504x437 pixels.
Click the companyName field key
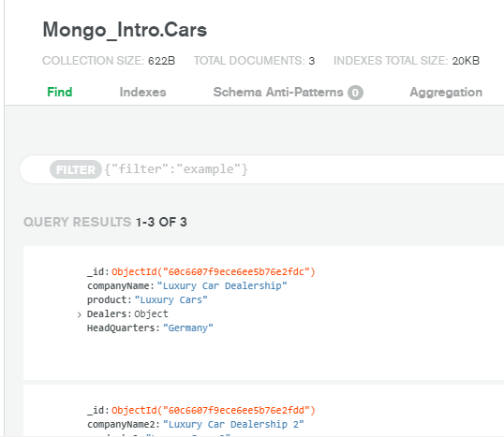(x=118, y=285)
